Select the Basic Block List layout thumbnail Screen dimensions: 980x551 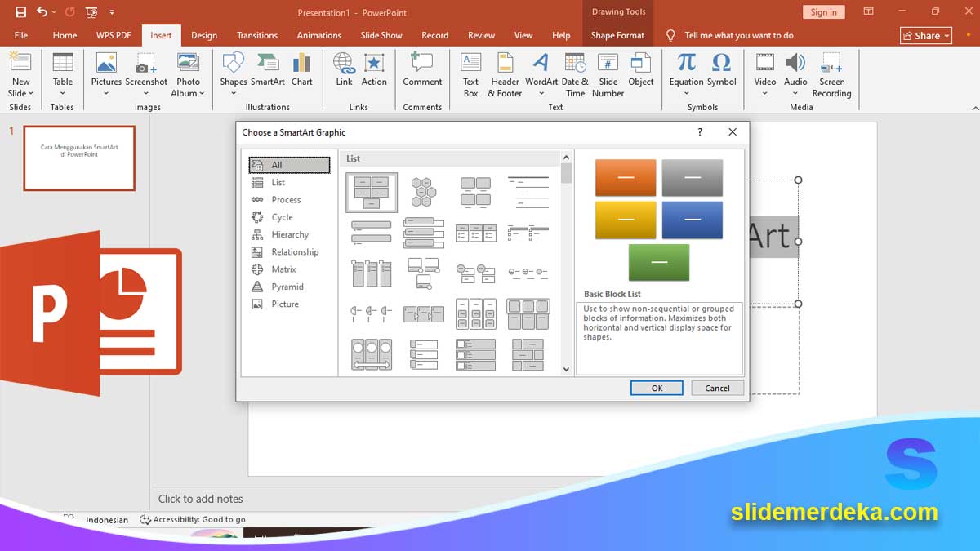[372, 192]
